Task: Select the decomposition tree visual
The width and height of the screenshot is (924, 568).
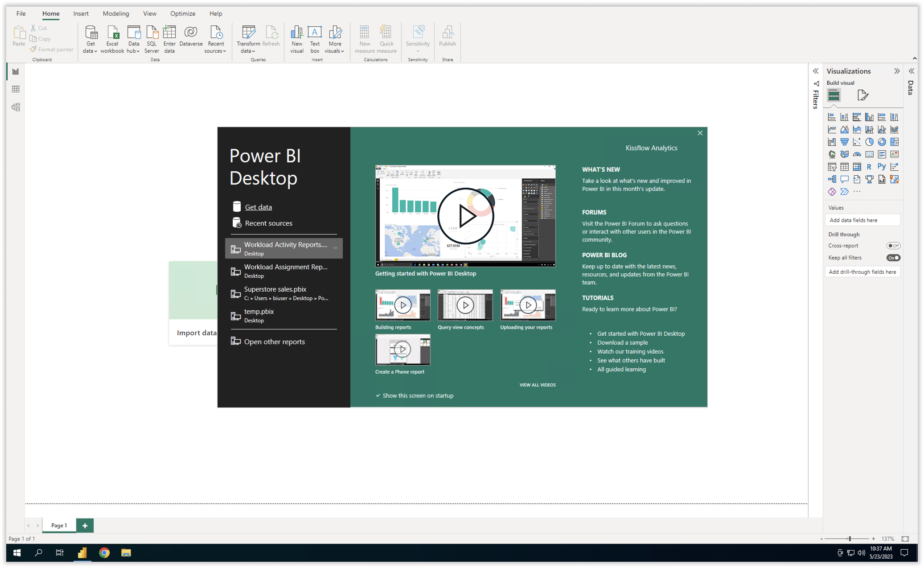Action: pyautogui.click(x=832, y=179)
